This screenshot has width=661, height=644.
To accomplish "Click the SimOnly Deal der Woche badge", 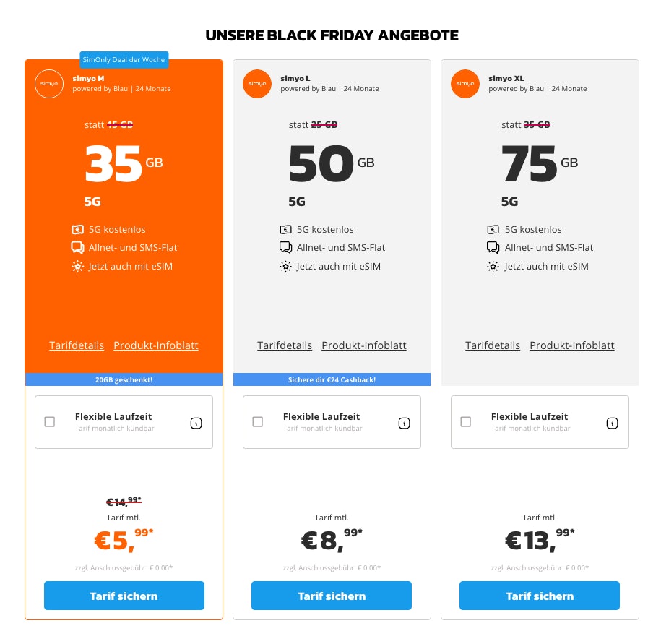I will tap(124, 60).
